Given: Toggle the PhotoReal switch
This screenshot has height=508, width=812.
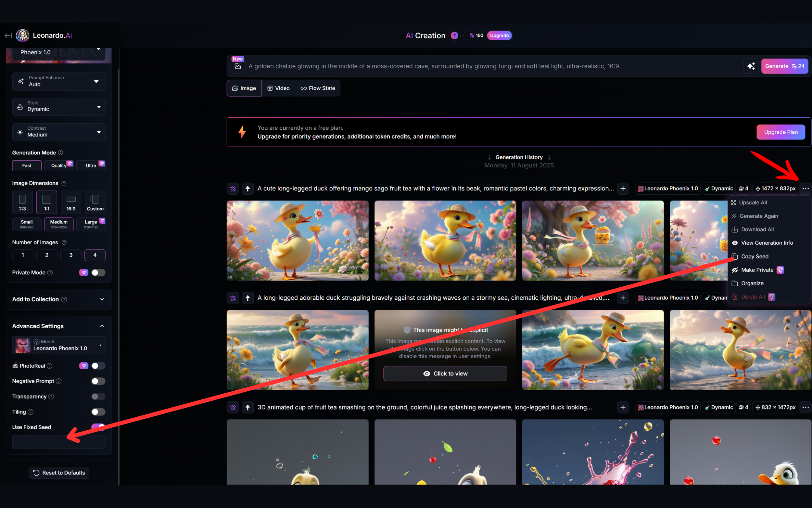Looking at the screenshot, I should pos(98,366).
